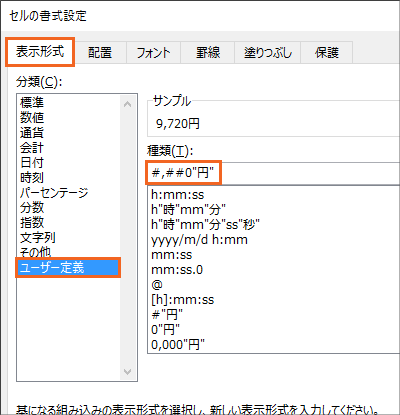Switch to the 配置 tab
Viewport: 400px width, 415px height.
click(x=100, y=52)
